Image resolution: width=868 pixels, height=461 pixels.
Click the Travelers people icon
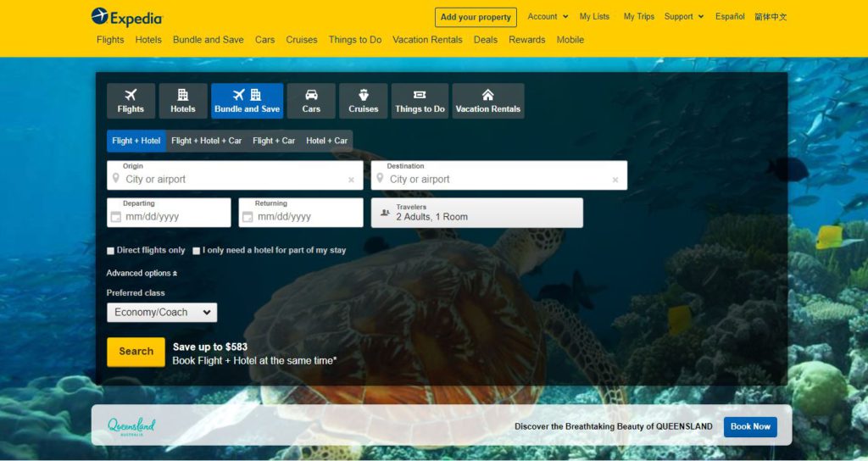386,213
